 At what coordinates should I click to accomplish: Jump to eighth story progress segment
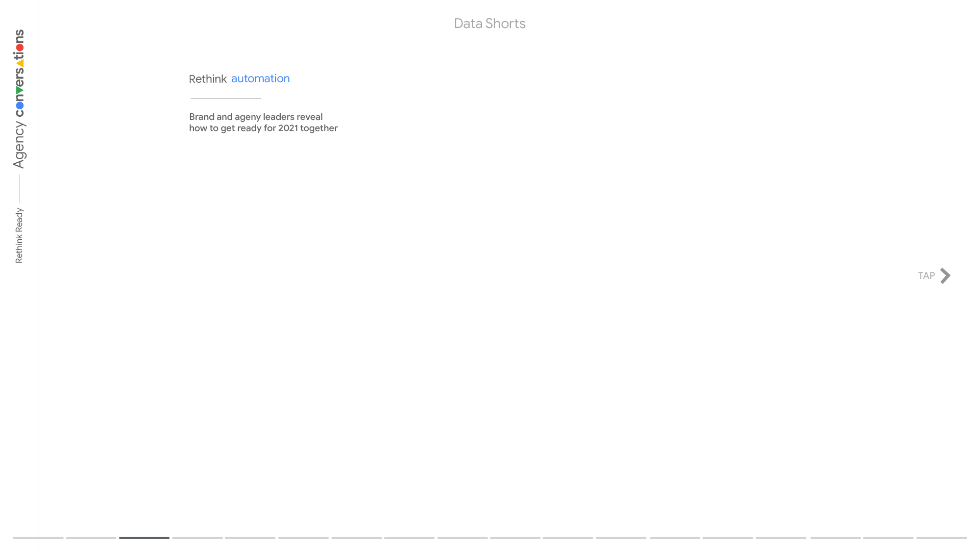[409, 537]
